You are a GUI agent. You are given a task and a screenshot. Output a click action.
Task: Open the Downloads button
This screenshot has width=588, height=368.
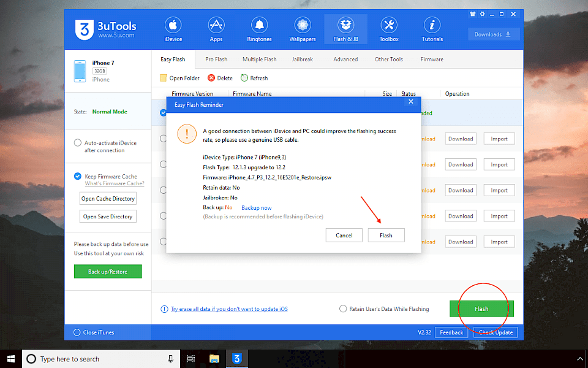494,34
